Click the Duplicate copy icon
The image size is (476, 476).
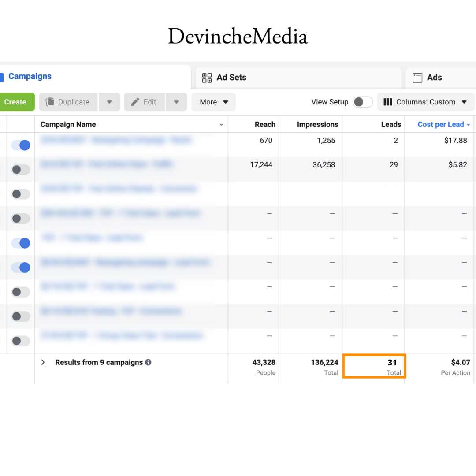pos(49,102)
